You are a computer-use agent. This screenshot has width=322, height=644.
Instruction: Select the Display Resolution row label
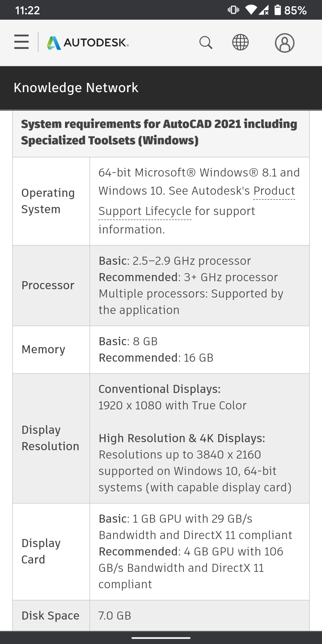click(50, 438)
